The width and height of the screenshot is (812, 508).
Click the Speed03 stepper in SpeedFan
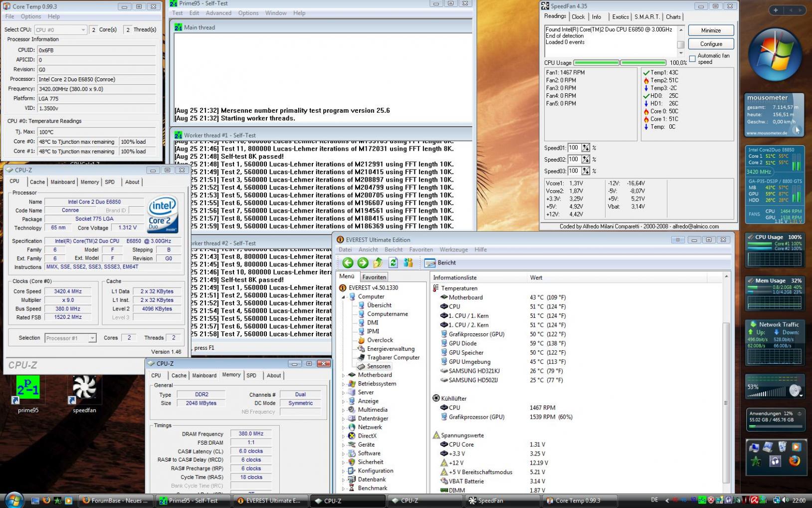(x=586, y=171)
